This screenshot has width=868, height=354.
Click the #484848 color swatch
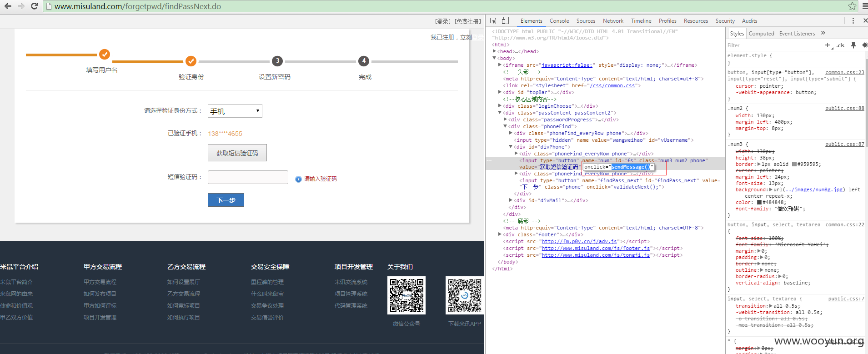759,202
